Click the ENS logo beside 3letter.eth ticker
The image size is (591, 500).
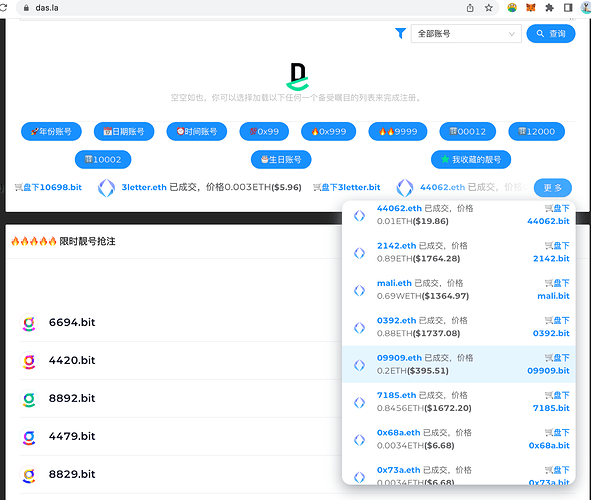106,188
